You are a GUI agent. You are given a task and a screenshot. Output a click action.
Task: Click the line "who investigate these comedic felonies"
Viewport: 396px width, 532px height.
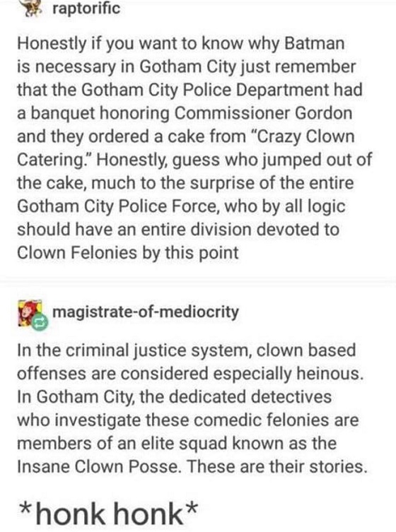point(188,420)
